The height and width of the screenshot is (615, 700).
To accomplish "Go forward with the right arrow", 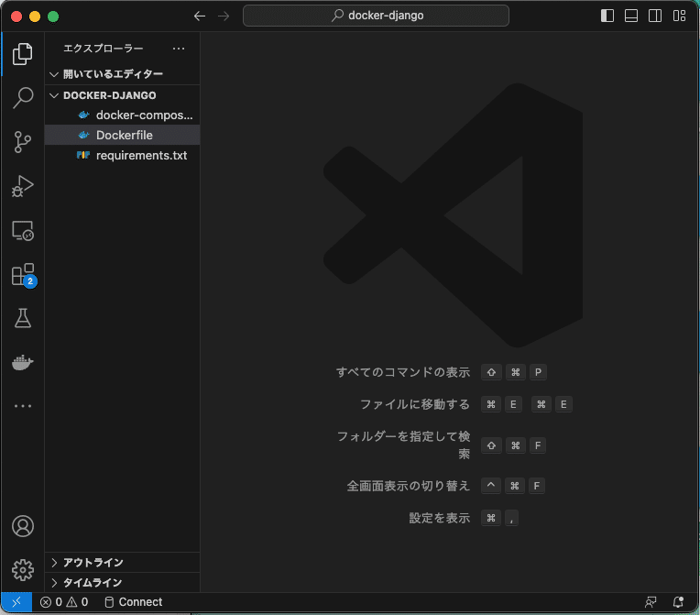I will 224,16.
